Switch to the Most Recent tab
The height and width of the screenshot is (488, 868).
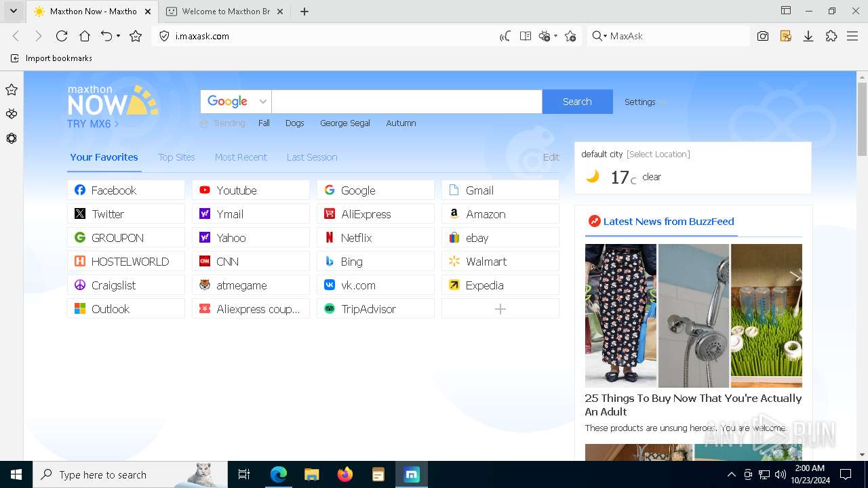(241, 157)
